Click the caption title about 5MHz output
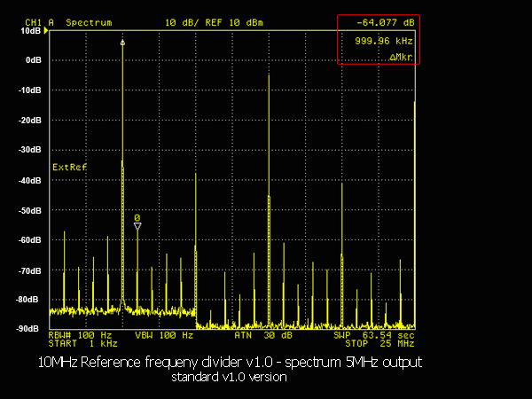Screen dimensions: 532x399 point(230,363)
